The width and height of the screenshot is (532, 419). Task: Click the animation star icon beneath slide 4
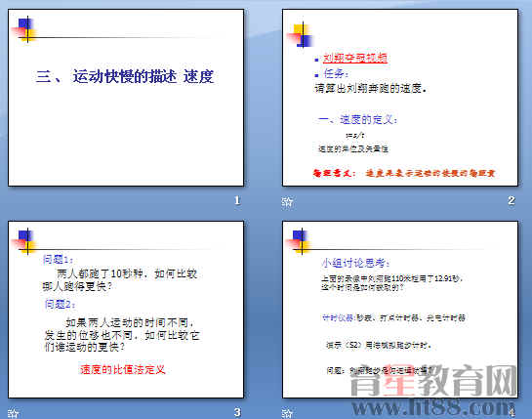click(x=287, y=413)
